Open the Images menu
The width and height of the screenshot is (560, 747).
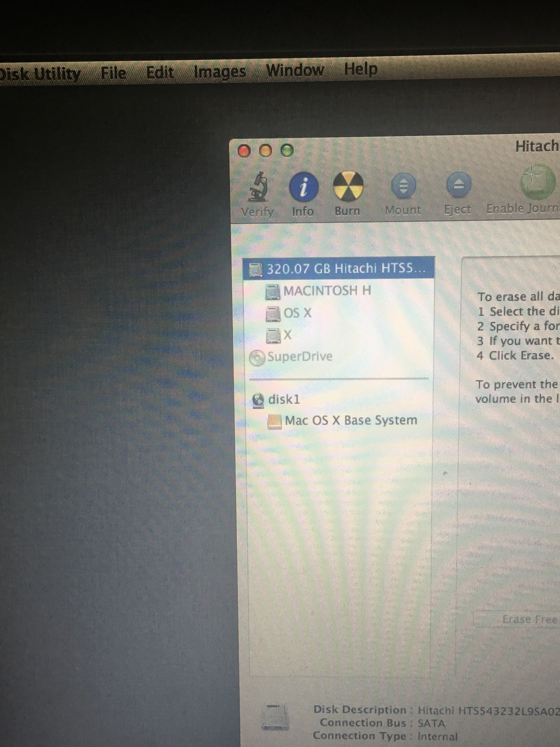point(220,72)
